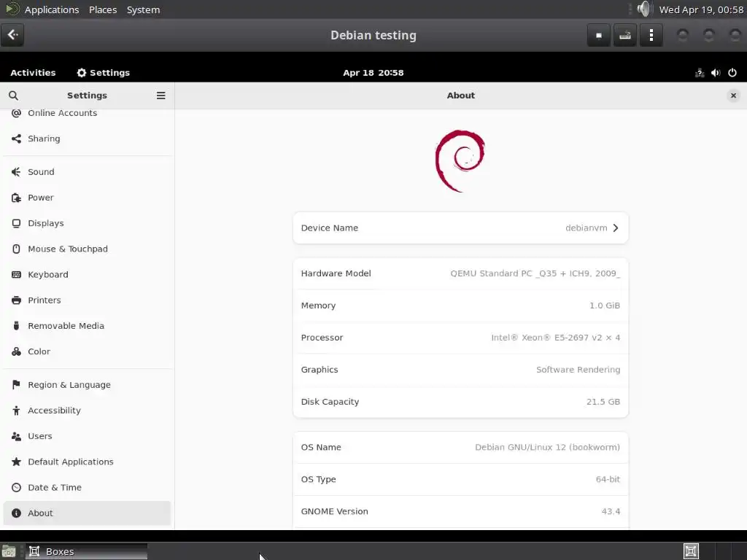Image resolution: width=747 pixels, height=560 pixels.
Task: Open the Boxes three-dot menu
Action: (x=651, y=35)
